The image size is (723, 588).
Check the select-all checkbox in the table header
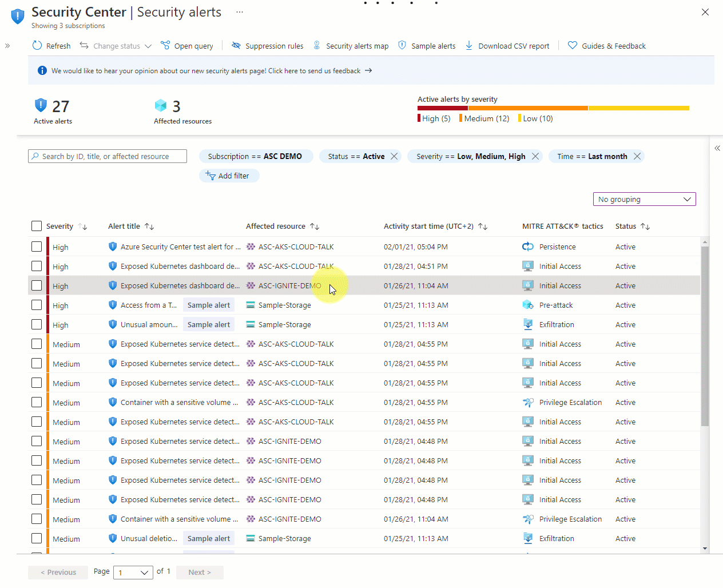coord(37,226)
